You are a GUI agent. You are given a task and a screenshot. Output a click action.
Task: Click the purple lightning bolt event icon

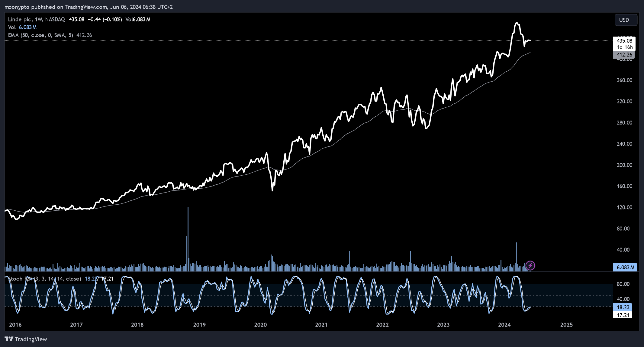tap(530, 266)
